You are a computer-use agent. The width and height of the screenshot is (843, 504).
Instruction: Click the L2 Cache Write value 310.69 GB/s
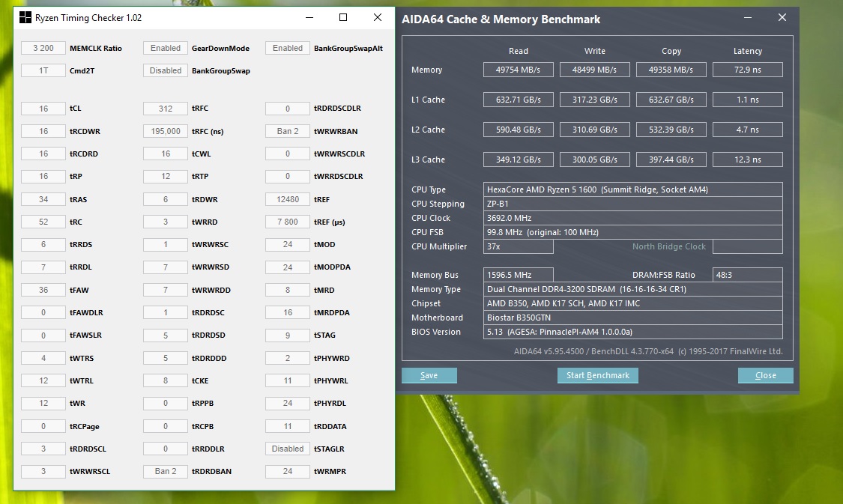point(595,130)
